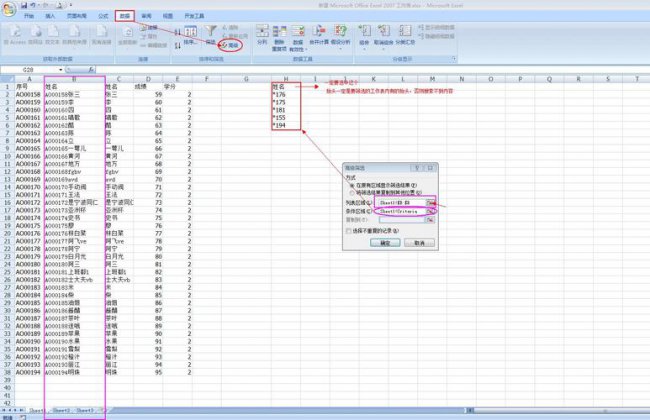Screen dimensions: 650x420
Task: Clear the filter (清除)
Action: (x=230, y=27)
